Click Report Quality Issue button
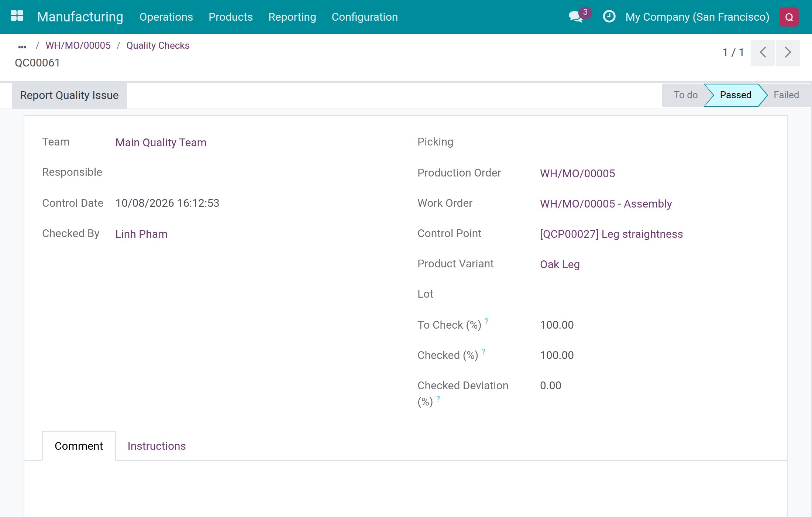The width and height of the screenshot is (812, 517). coord(69,95)
